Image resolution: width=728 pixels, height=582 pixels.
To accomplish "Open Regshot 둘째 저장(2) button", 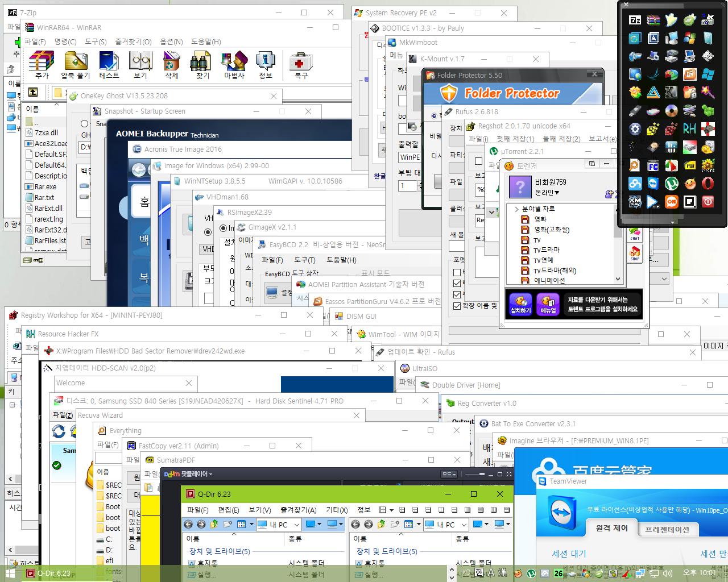I will (x=561, y=139).
